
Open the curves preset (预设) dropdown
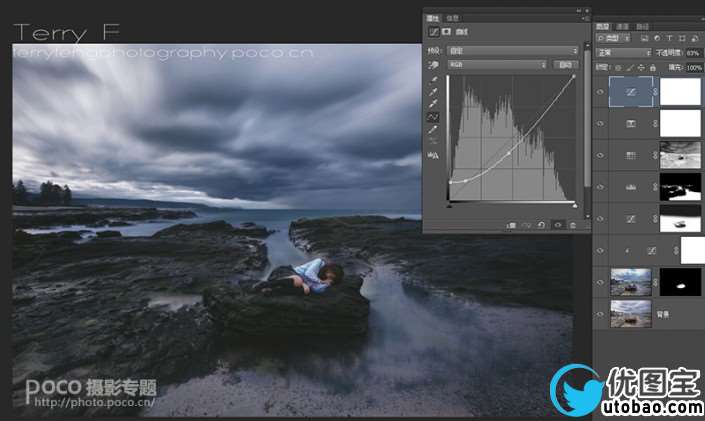[x=513, y=51]
